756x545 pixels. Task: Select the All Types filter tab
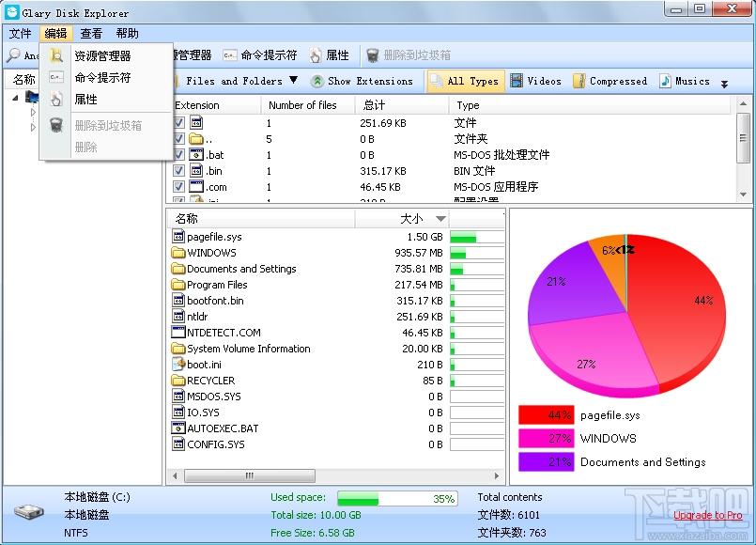[x=465, y=81]
